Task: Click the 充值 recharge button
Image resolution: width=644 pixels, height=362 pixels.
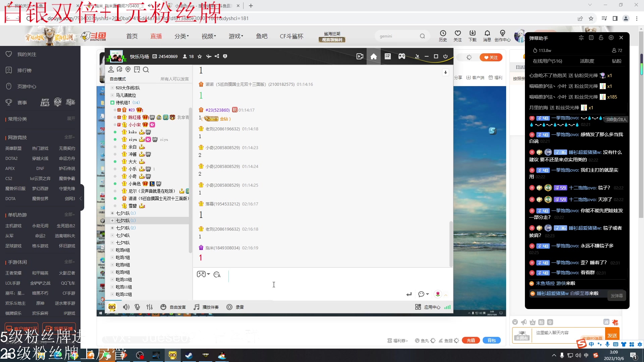Action: pyautogui.click(x=471, y=340)
